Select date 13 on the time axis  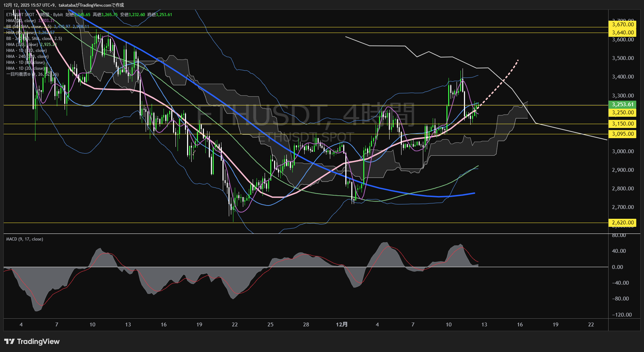click(484, 325)
